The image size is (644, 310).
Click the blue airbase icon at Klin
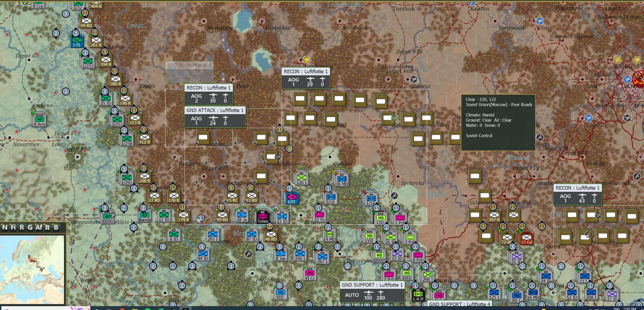click(540, 21)
